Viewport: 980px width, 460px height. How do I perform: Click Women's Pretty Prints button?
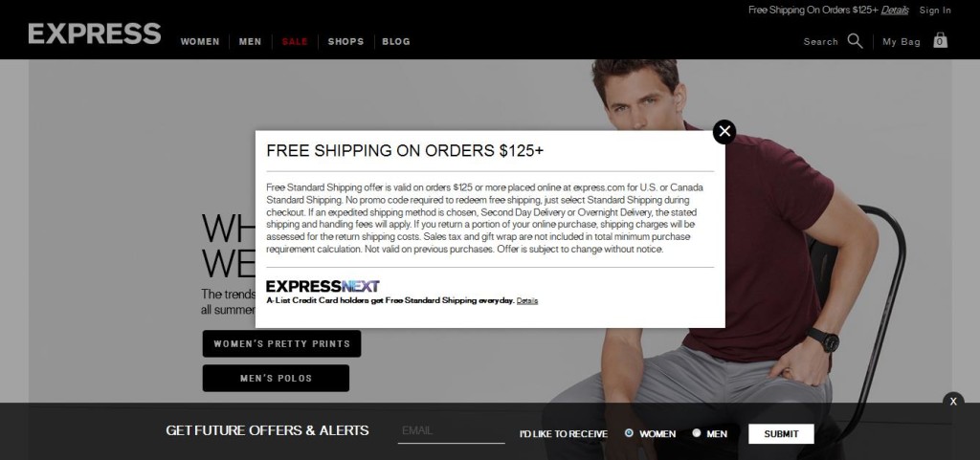pos(282,344)
